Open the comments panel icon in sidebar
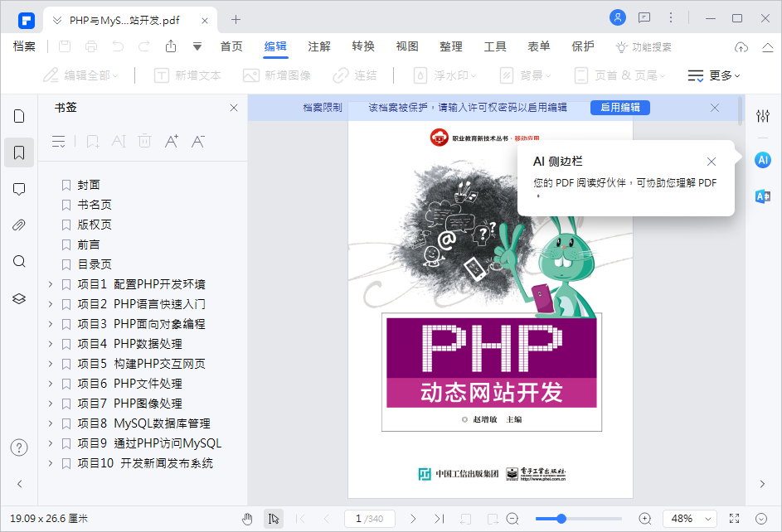This screenshot has width=782, height=532. [x=19, y=189]
